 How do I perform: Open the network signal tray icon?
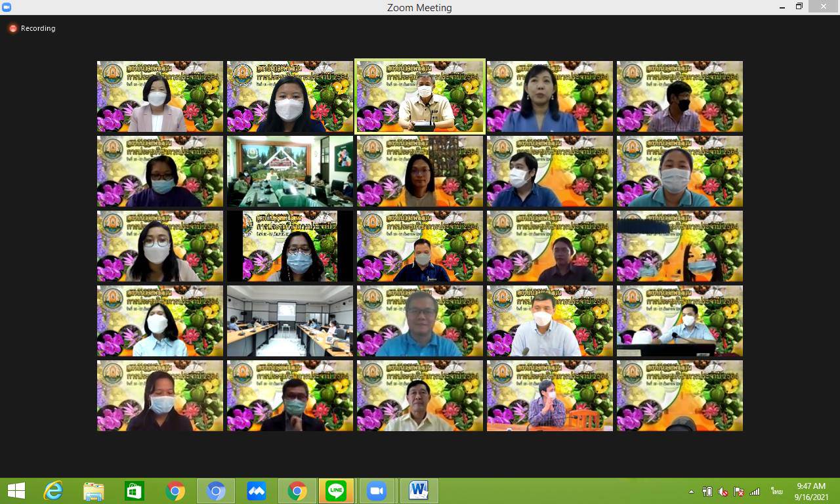[755, 492]
